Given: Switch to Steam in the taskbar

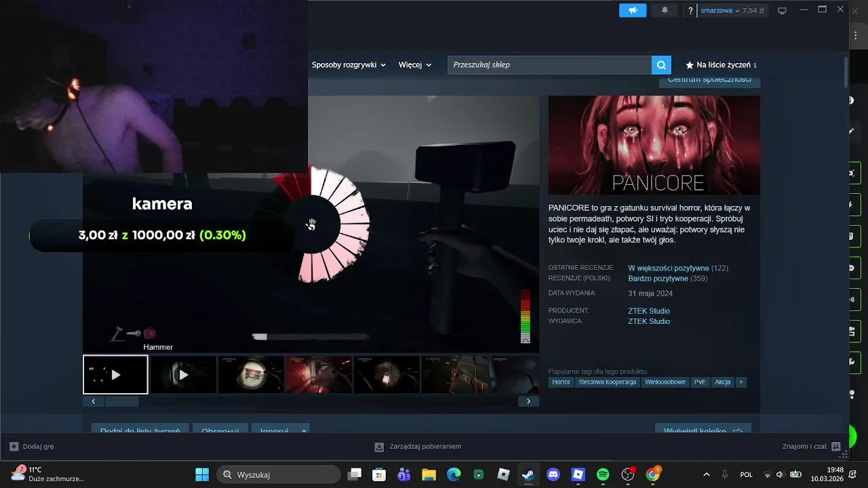Looking at the screenshot, I should [x=528, y=474].
